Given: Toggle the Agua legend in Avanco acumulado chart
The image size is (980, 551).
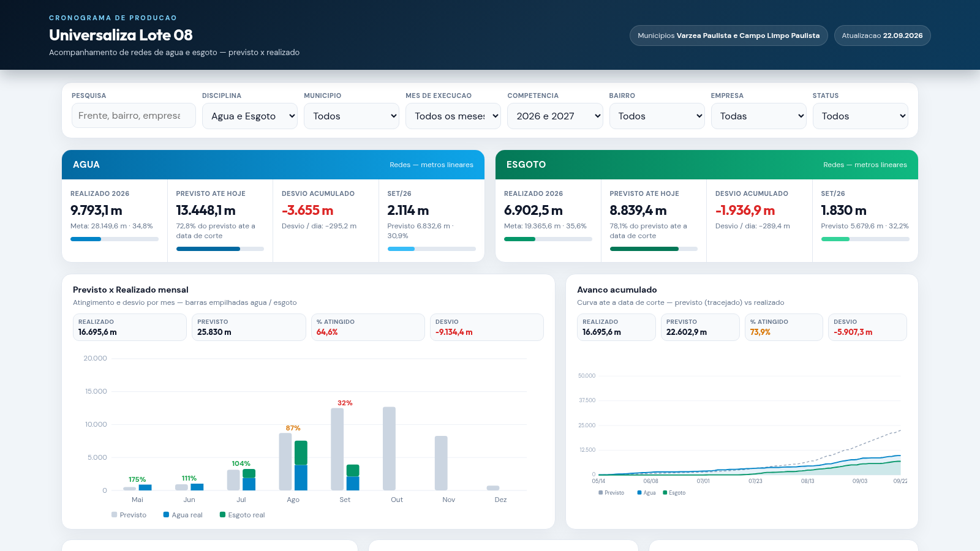Looking at the screenshot, I should tap(646, 493).
